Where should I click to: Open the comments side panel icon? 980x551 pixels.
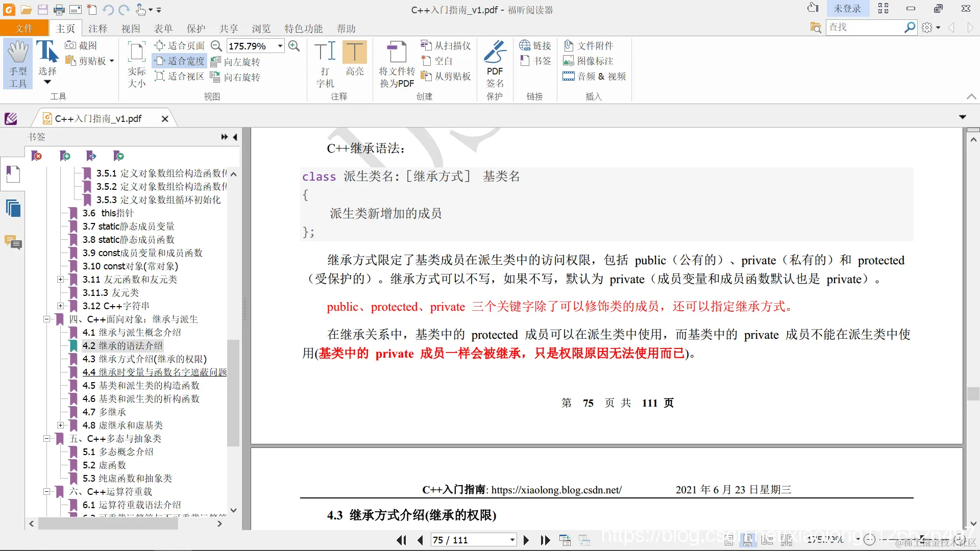point(13,242)
